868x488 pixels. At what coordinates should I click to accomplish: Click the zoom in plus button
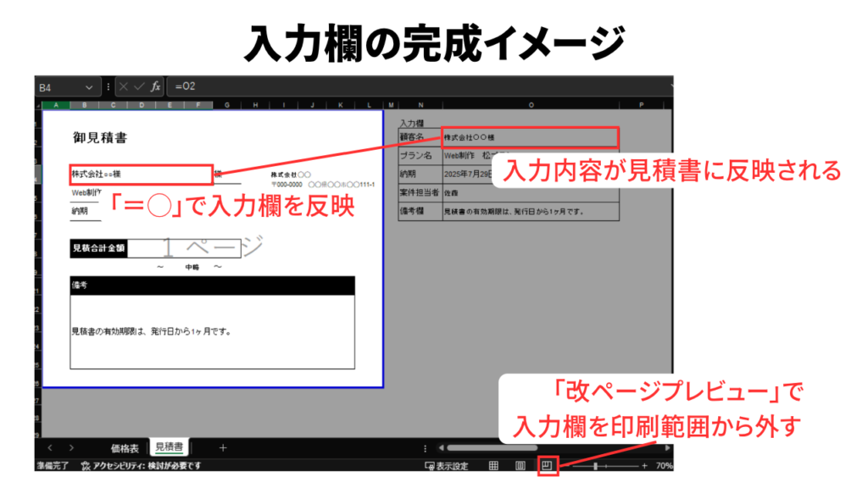click(644, 466)
